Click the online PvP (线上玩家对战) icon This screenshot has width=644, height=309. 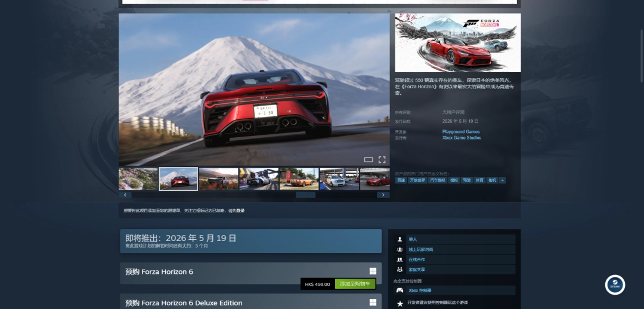click(x=400, y=249)
